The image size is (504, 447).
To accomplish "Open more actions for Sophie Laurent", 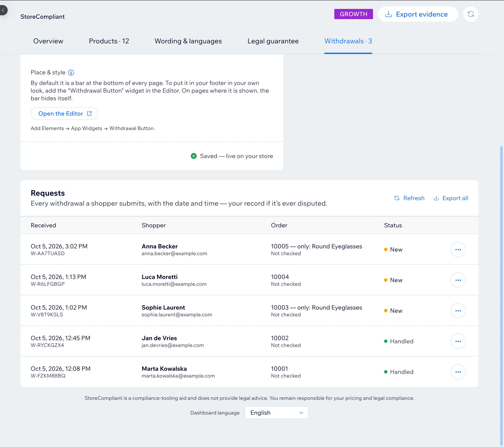I will 458,311.
